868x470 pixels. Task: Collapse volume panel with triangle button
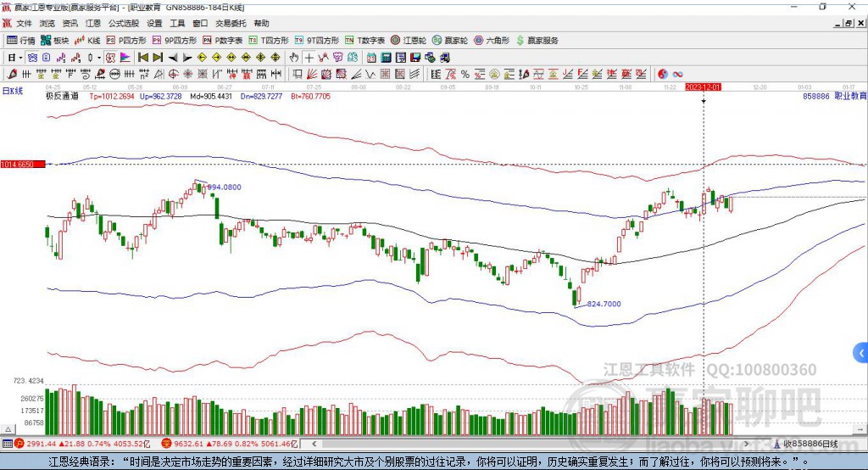click(x=8, y=429)
